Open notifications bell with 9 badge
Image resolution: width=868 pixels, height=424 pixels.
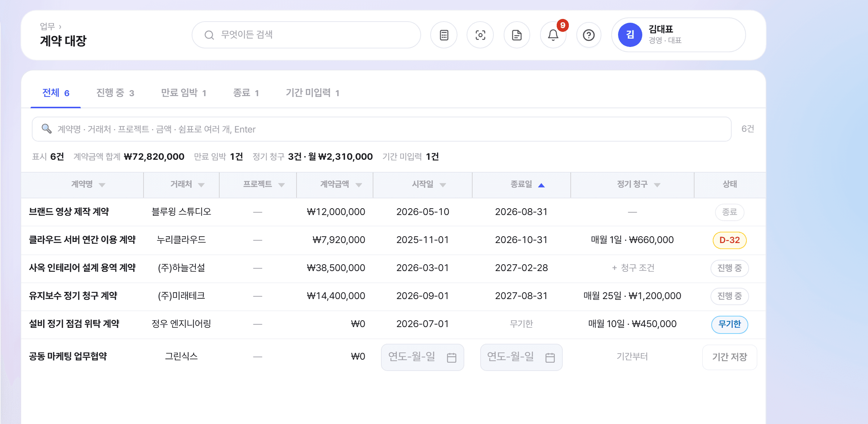(553, 35)
